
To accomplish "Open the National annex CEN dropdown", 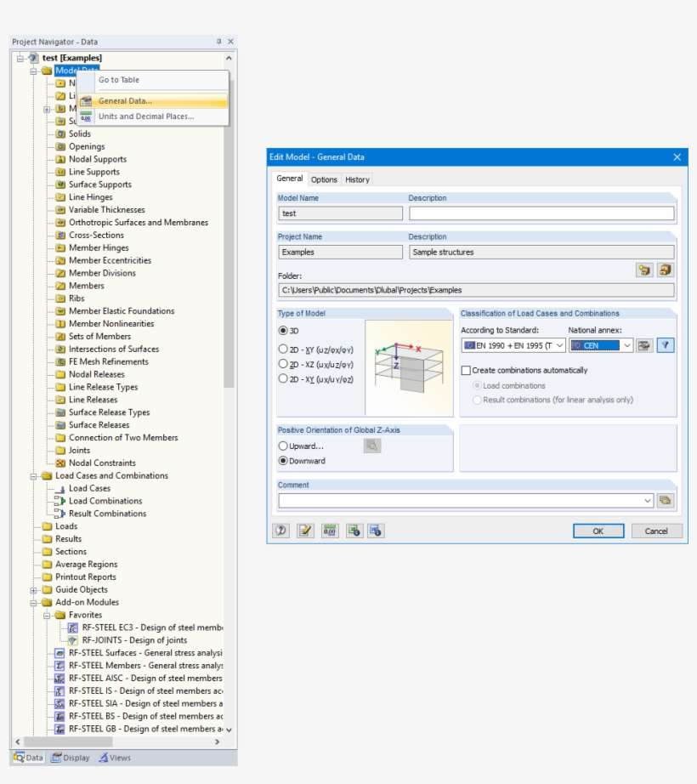I will coord(626,345).
